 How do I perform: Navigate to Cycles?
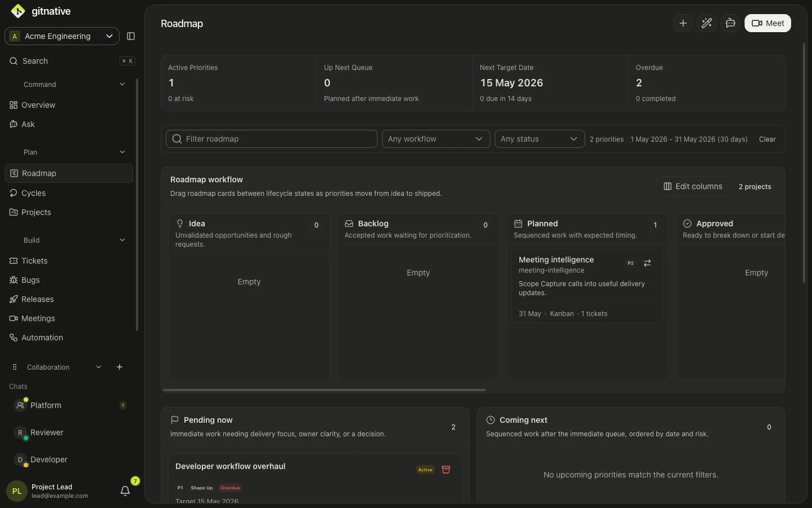pos(69,193)
